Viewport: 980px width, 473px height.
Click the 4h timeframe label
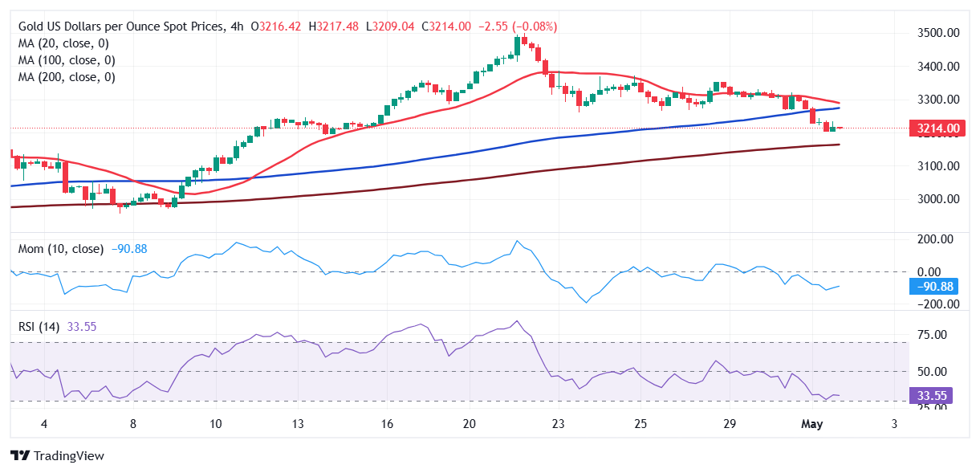pos(236,27)
